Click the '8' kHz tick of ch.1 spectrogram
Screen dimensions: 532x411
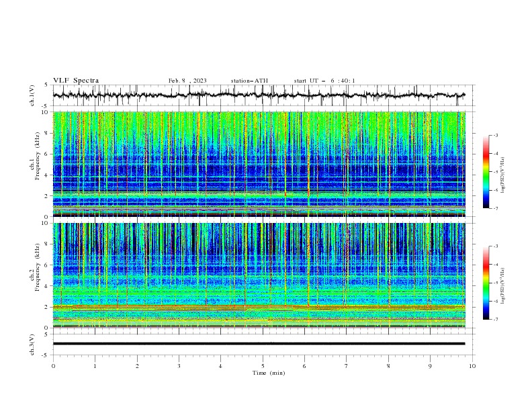pyautogui.click(x=48, y=133)
